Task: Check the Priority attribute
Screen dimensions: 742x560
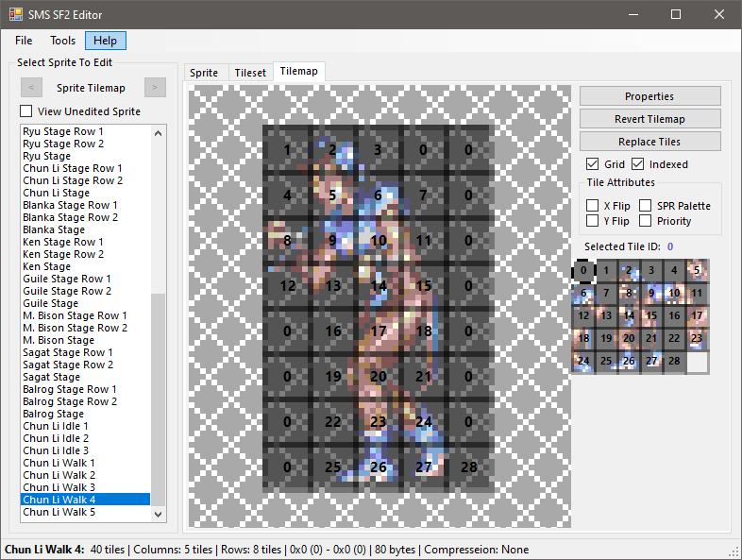Action: click(x=645, y=221)
